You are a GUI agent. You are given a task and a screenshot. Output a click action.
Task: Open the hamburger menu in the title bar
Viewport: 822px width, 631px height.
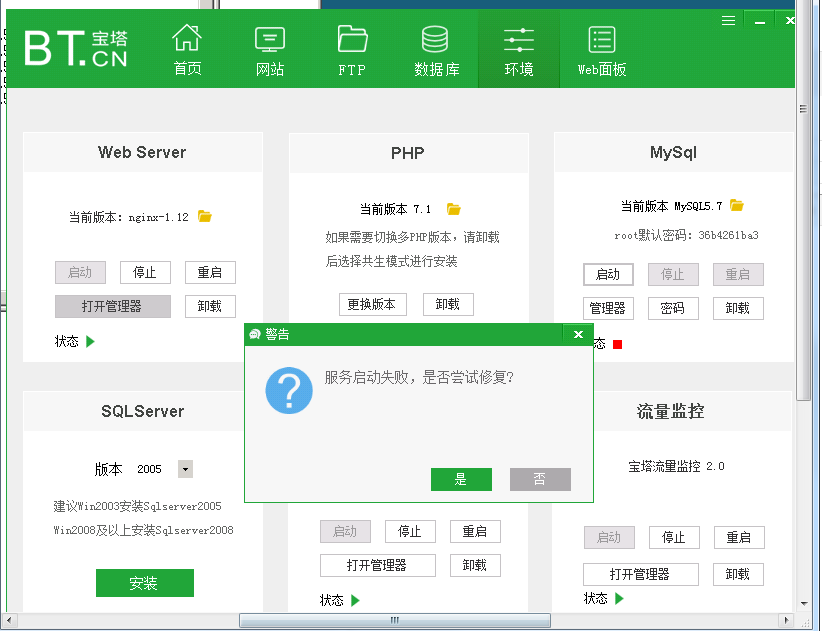[x=728, y=20]
